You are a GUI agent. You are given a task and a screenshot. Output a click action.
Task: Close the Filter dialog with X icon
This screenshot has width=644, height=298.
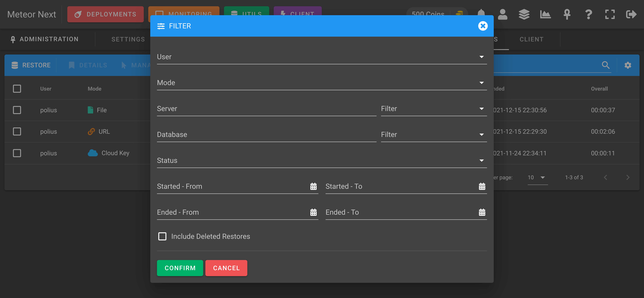pyautogui.click(x=483, y=26)
